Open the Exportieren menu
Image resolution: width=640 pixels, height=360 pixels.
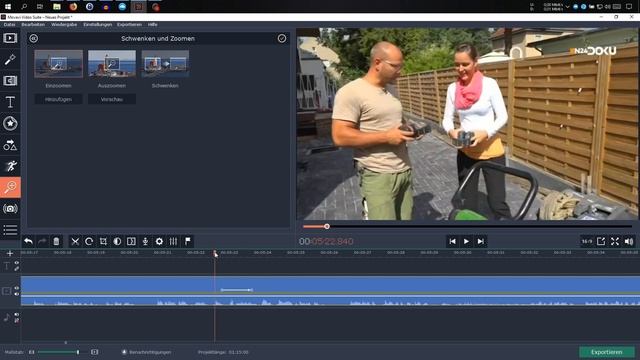129,24
